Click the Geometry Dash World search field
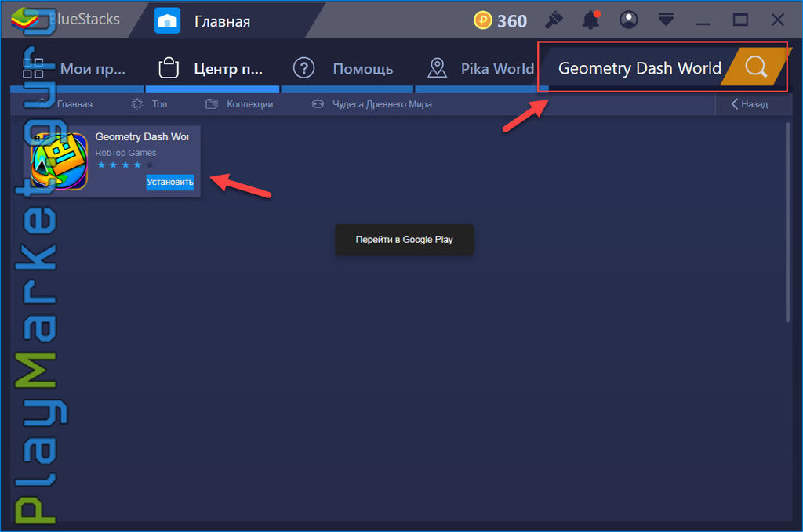The image size is (803, 532). point(639,68)
